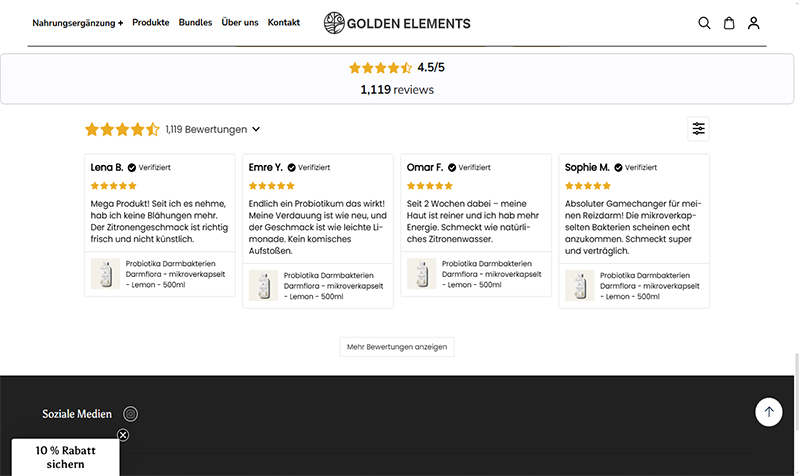This screenshot has width=800, height=476.
Task: Open Probiotika product link under Lena B. review
Action: [x=175, y=274]
